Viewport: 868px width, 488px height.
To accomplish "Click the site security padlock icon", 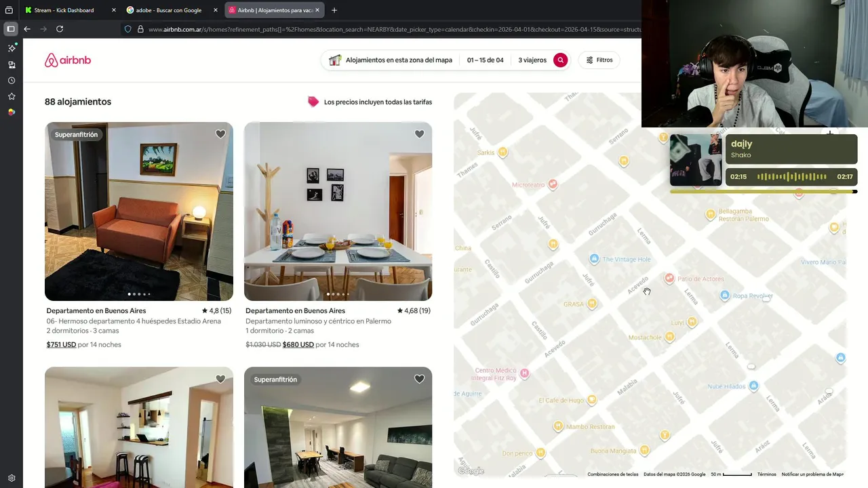I will tap(140, 29).
